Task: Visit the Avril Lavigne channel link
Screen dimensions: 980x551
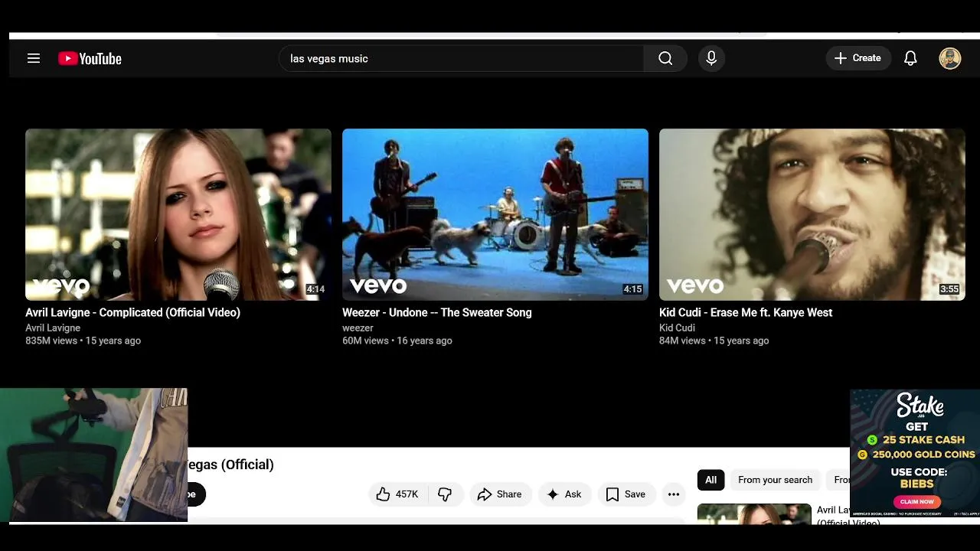Action: pyautogui.click(x=53, y=328)
